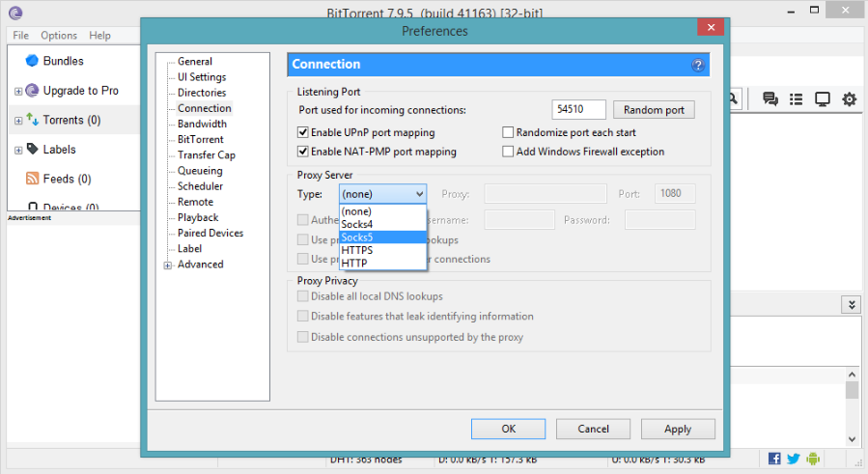The width and height of the screenshot is (868, 474).
Task: Select Bandwidth in preferences list
Action: click(x=202, y=124)
